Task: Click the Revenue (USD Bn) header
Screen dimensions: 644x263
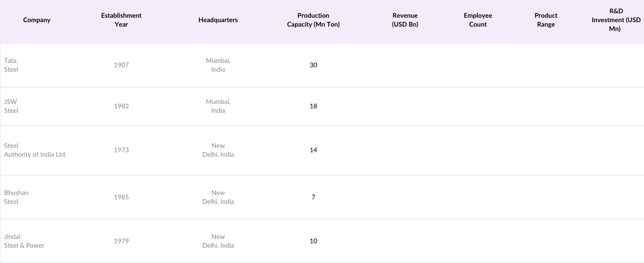Action: (x=405, y=20)
